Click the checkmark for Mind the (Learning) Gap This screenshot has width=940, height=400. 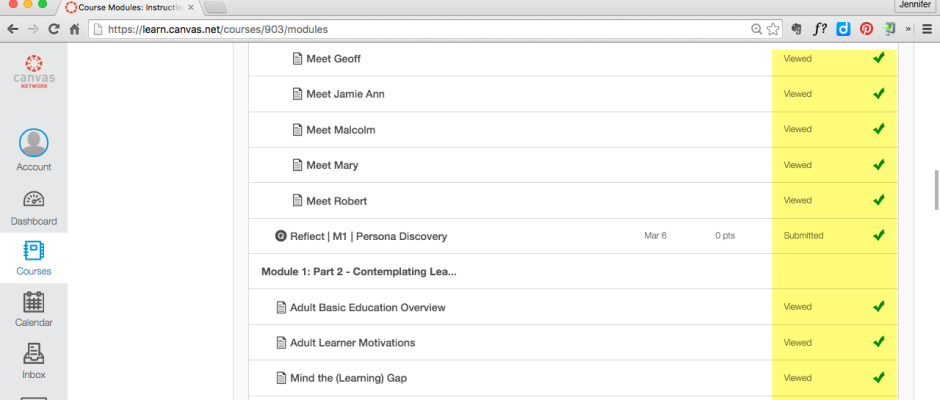[x=879, y=378]
